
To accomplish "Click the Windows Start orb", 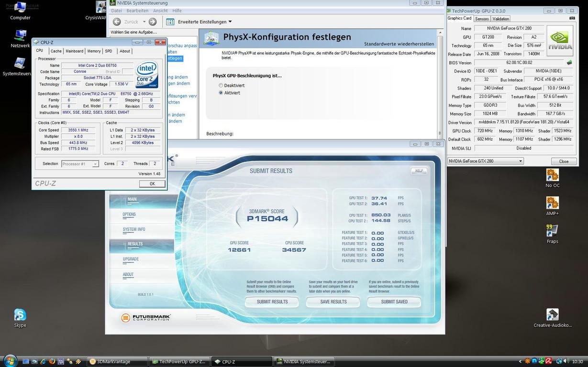I will pos(10,361).
